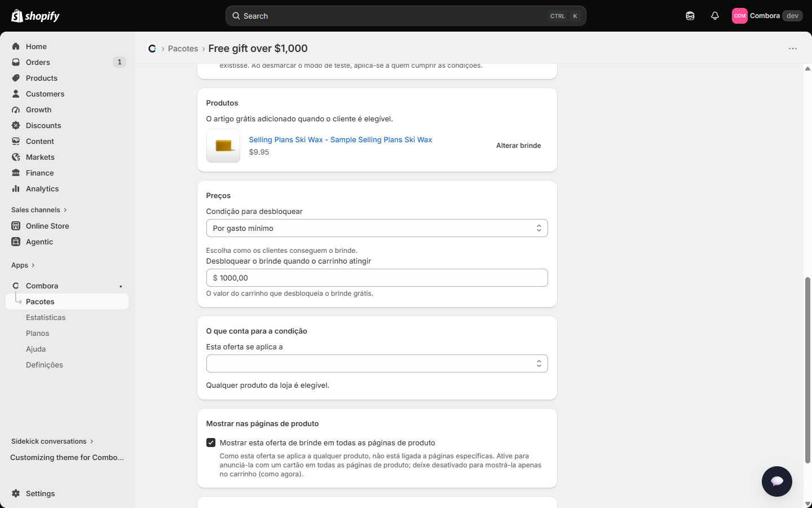Open the Sidekick assistant icon in top bar
This screenshot has width=812, height=508.
[x=690, y=16]
